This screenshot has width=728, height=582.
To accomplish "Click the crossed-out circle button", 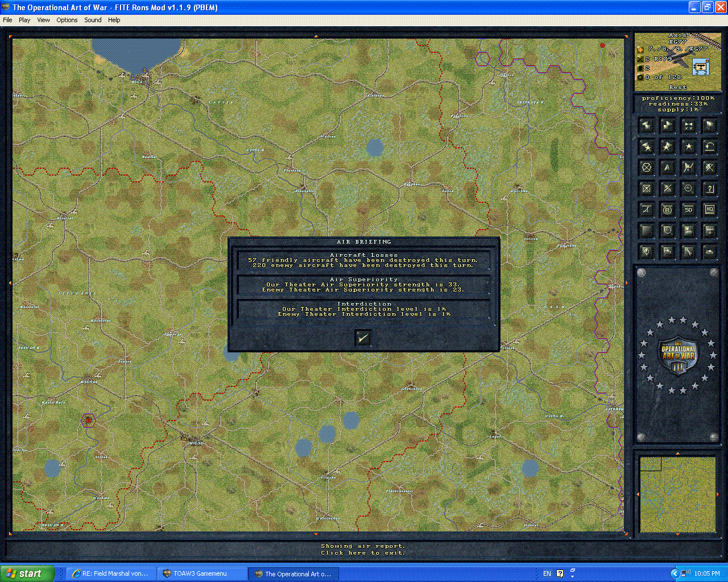I will (x=646, y=168).
